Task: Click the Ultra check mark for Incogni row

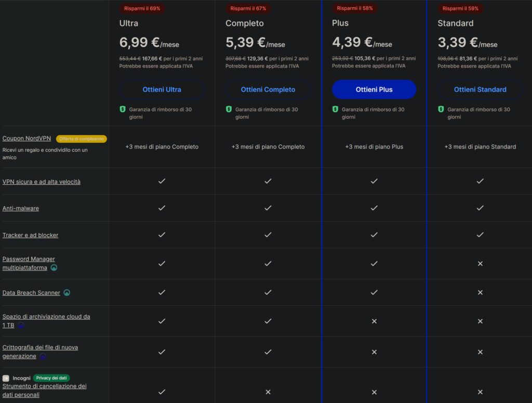Action: [x=162, y=392]
